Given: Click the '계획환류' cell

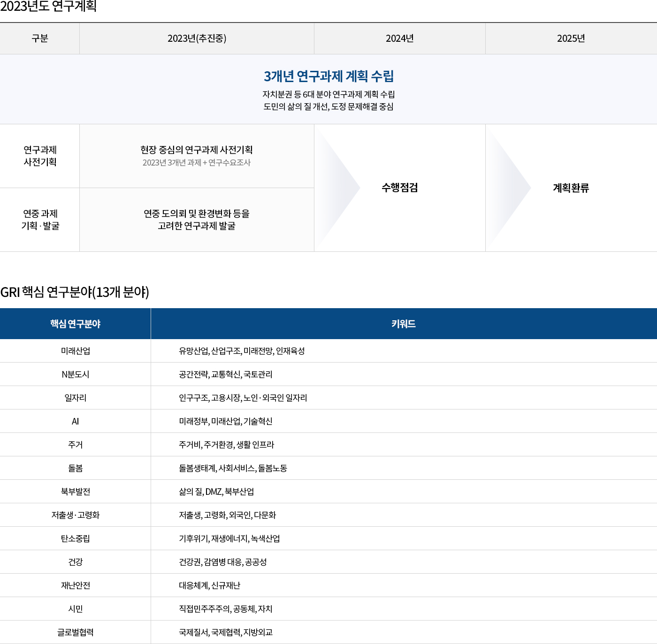Looking at the screenshot, I should point(571,188).
